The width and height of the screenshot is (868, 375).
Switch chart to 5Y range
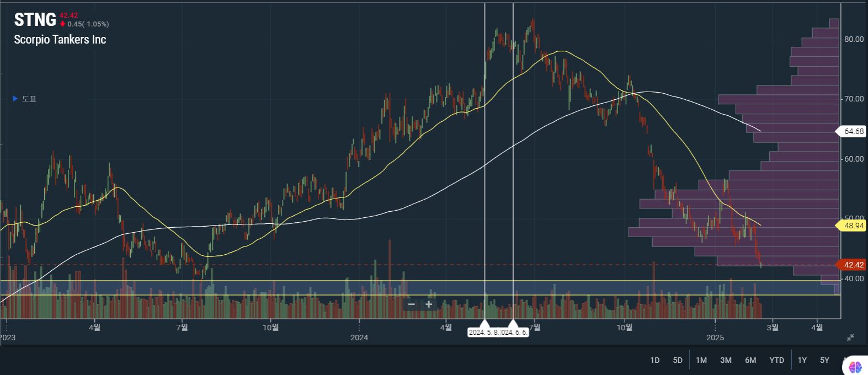824,360
